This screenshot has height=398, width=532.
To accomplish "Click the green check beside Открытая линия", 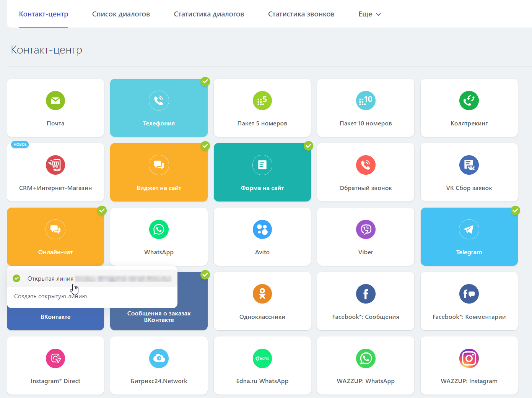I will 16,278.
